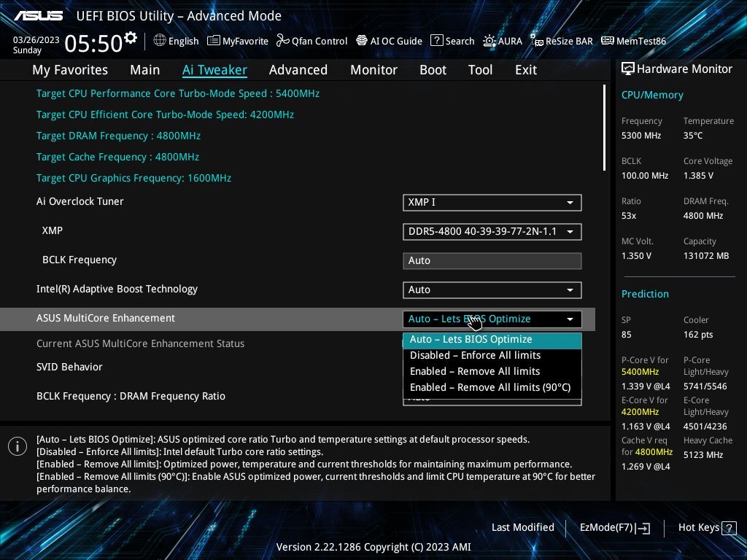Image resolution: width=747 pixels, height=560 pixels.
Task: Open the Monitor tab
Action: 374,70
